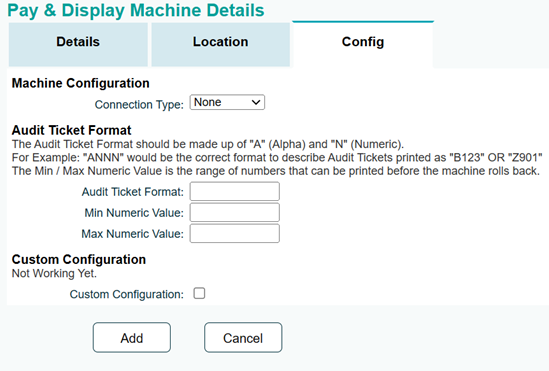Switch to the Details tab
Screen dimensions: 549x371
(78, 44)
